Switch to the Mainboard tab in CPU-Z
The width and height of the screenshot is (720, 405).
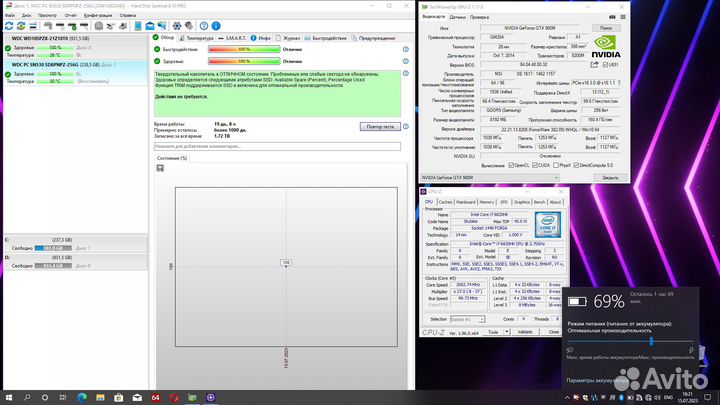coord(466,202)
